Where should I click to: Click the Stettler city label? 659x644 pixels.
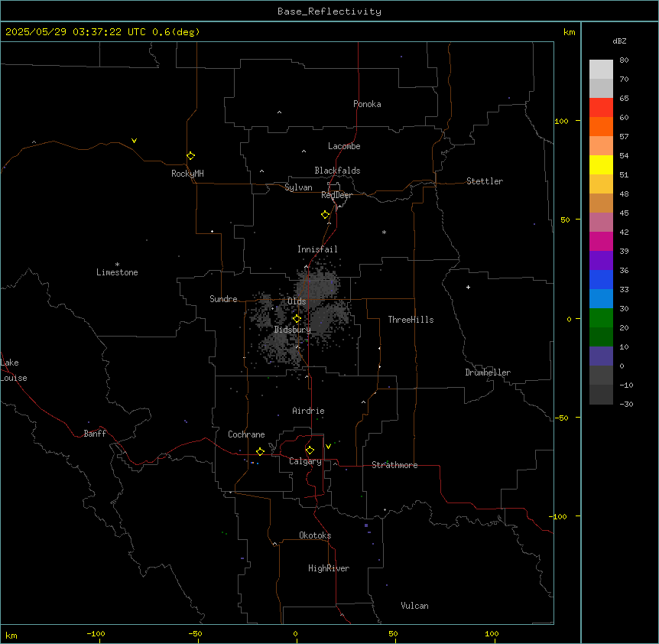point(485,181)
